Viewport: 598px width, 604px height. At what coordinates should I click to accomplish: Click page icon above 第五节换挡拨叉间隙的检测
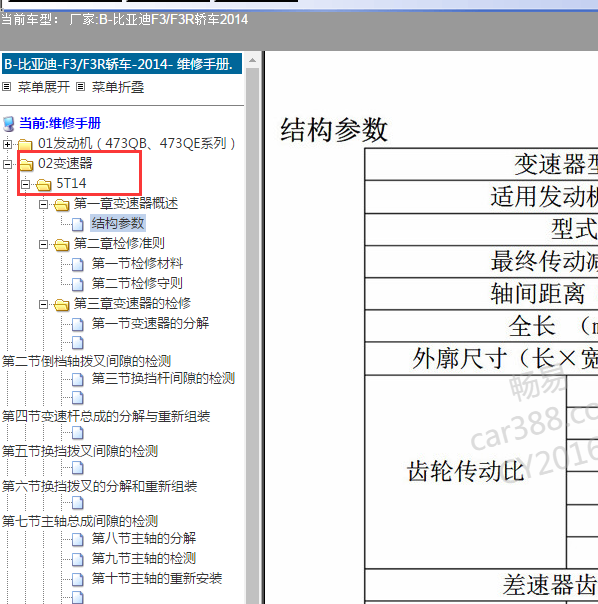(78, 433)
